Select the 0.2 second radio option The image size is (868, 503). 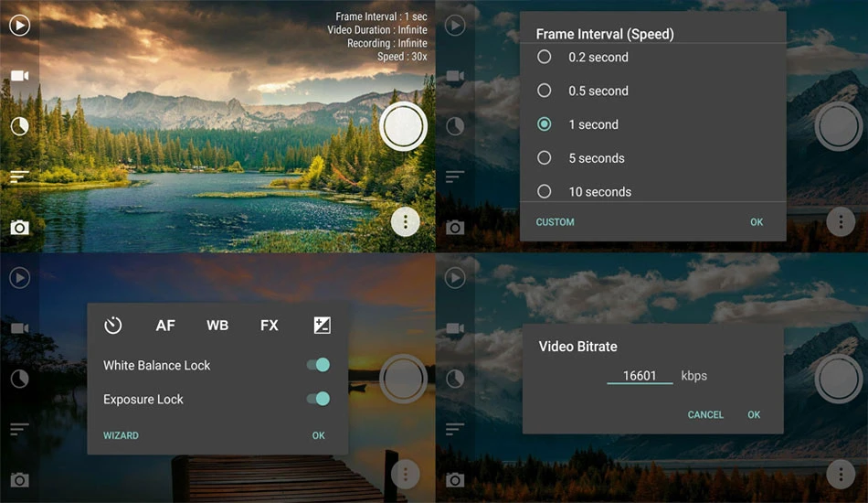pyautogui.click(x=582, y=57)
